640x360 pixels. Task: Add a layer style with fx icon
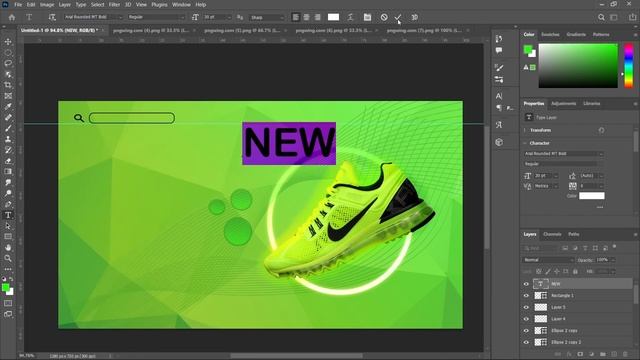coord(569,354)
